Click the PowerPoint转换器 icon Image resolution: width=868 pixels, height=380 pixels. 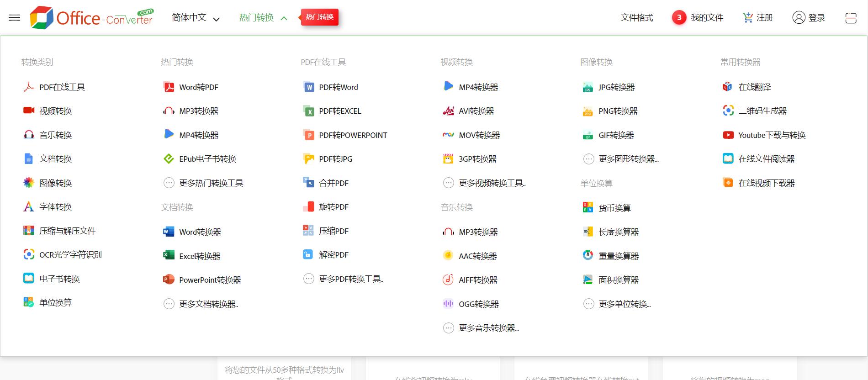click(x=169, y=280)
